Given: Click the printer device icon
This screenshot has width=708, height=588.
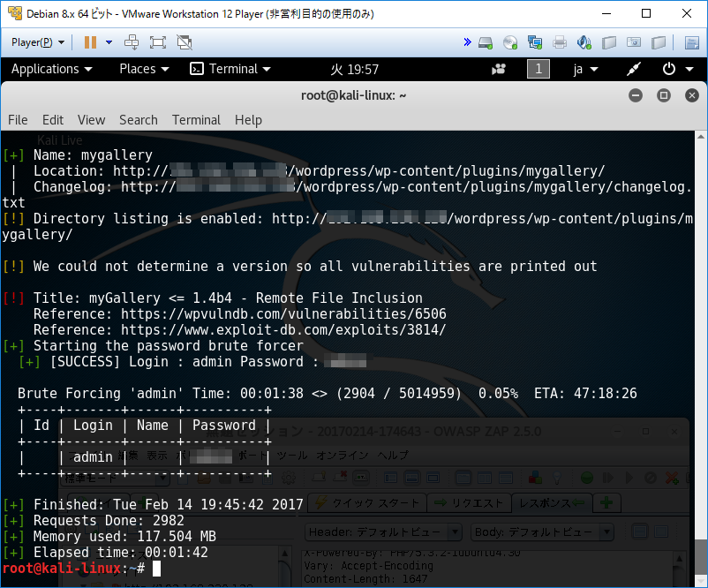Looking at the screenshot, I should (x=560, y=42).
